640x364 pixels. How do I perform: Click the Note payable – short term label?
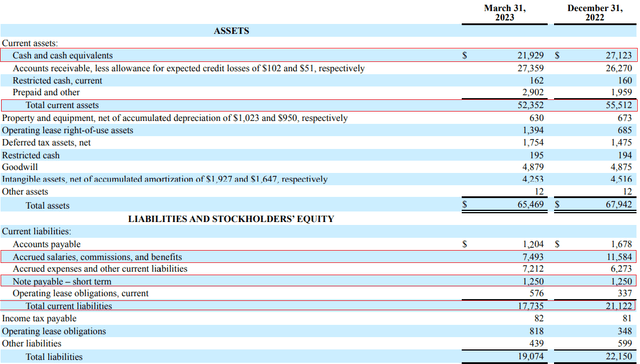[x=62, y=282]
